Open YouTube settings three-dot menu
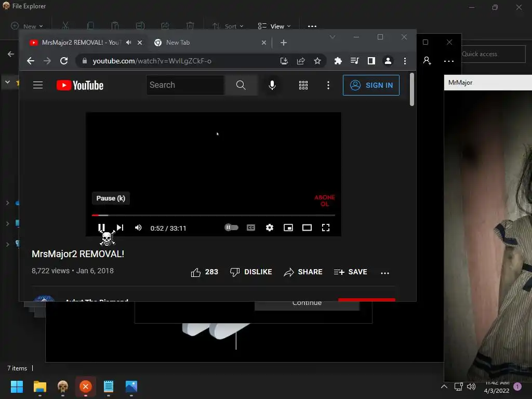The height and width of the screenshot is (399, 532). click(x=328, y=85)
